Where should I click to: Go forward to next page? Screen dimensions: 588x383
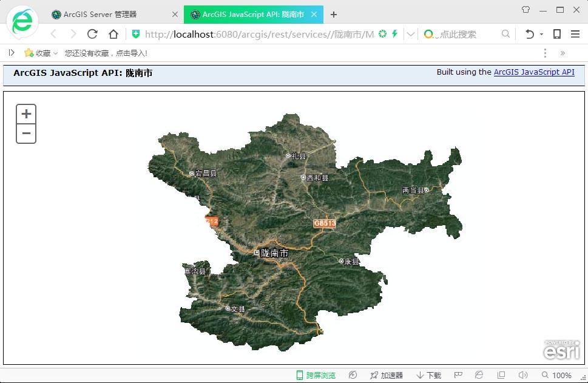tap(73, 34)
